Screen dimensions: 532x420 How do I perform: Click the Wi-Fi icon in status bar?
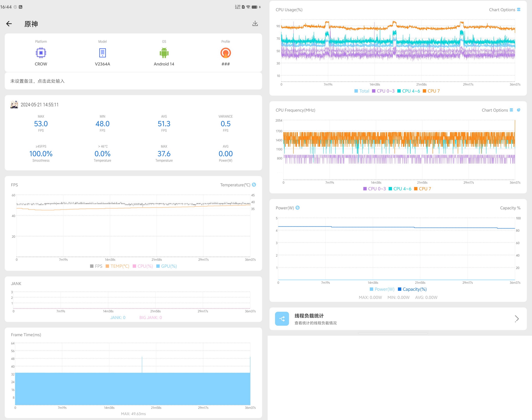tap(248, 7)
